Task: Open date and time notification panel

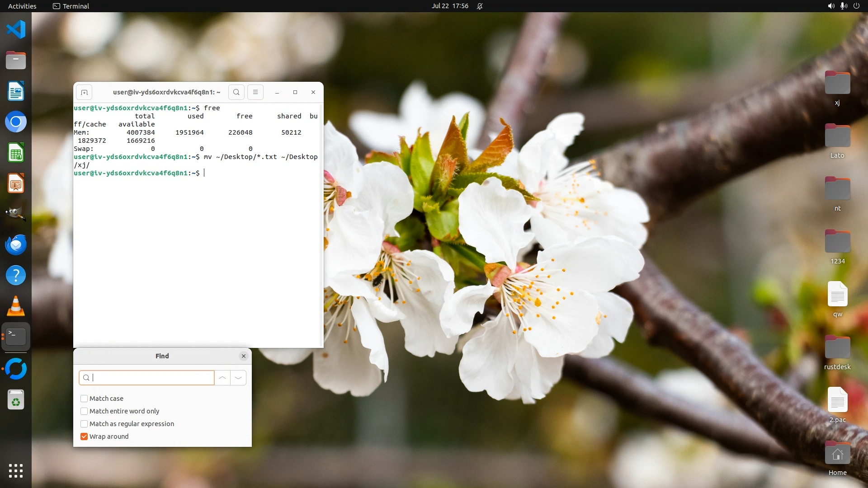Action: [450, 6]
